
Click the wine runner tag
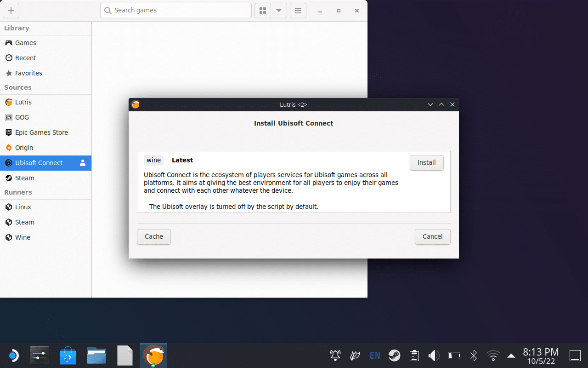(153, 160)
